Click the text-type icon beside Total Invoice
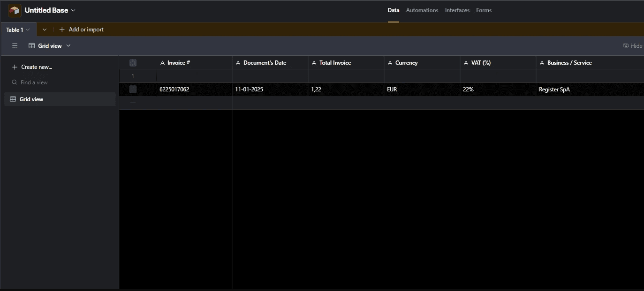Image resolution: width=644 pixels, height=291 pixels. [314, 63]
